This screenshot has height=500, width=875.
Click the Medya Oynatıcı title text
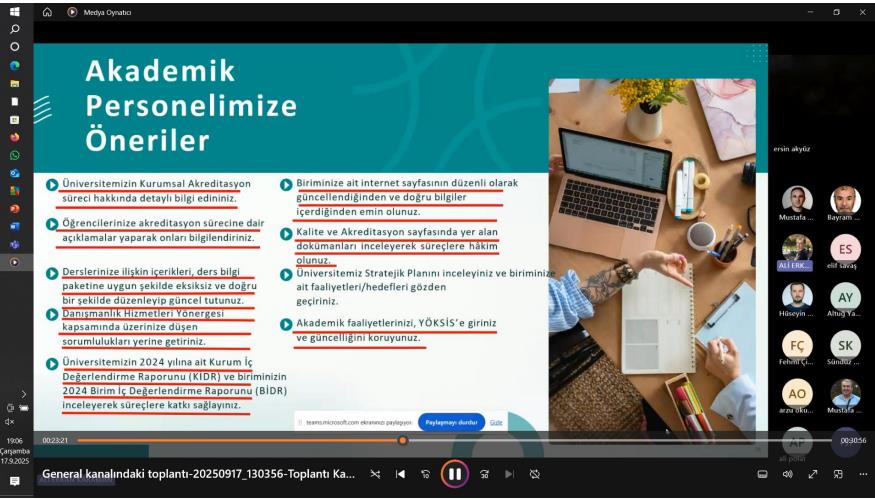click(x=107, y=12)
